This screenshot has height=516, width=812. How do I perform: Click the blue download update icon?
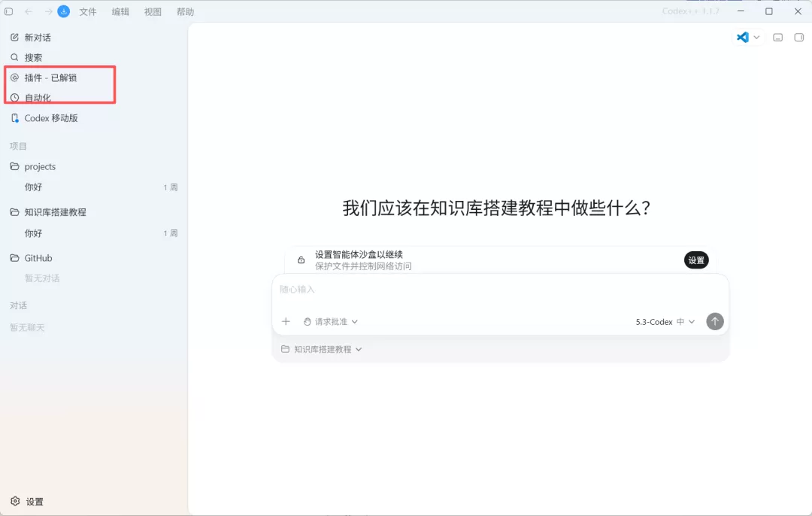point(64,11)
